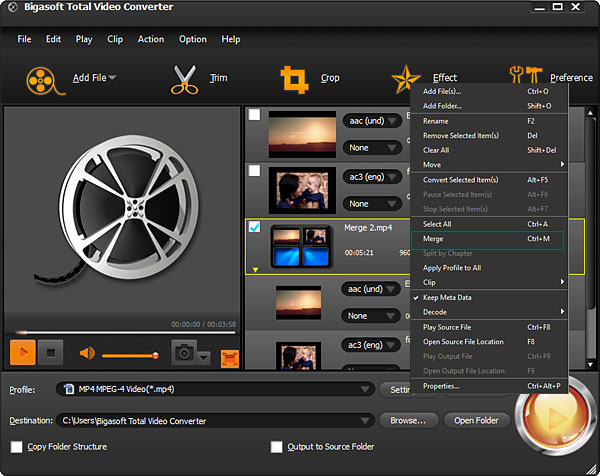
Task: Click the Open Folder button
Action: [x=476, y=421]
